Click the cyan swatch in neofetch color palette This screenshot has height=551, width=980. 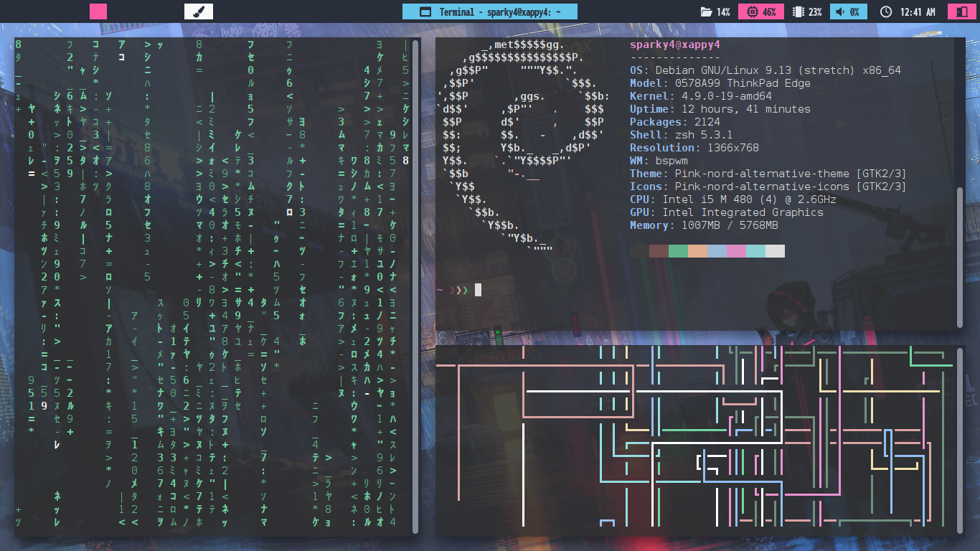coord(755,250)
